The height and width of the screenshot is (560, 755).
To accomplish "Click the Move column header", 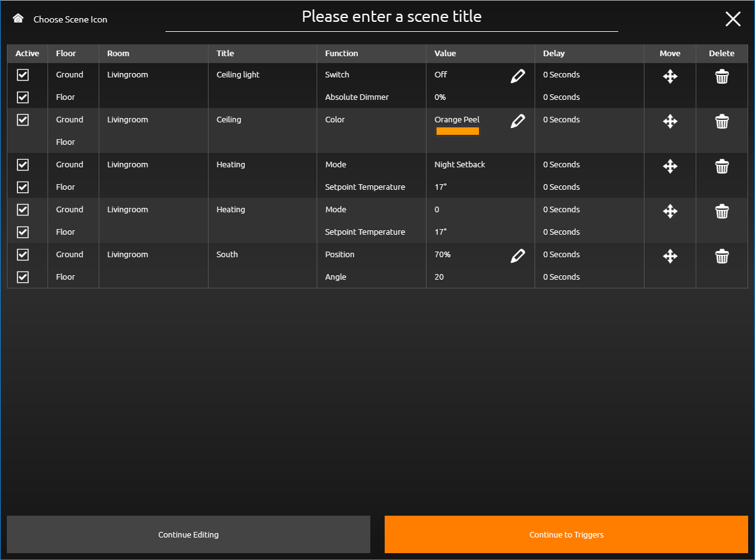I will coord(670,54).
